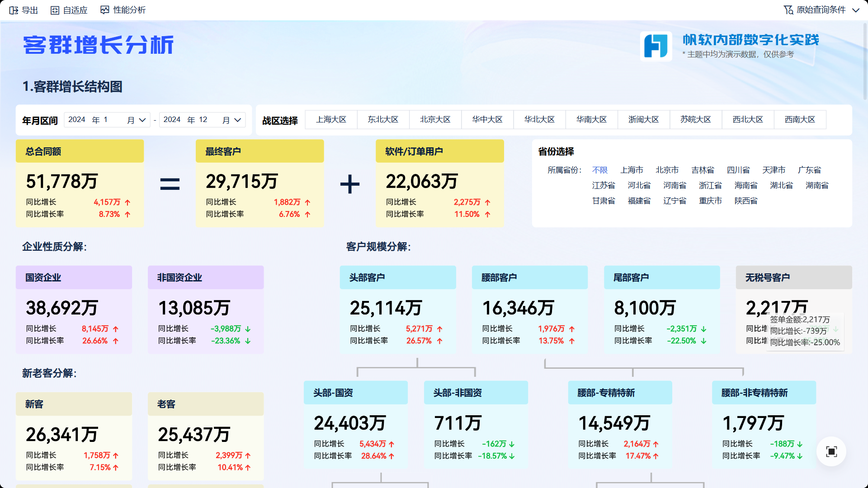868x488 pixels.
Task: Click the down arrow beside -3,988万
Action: coord(248,329)
